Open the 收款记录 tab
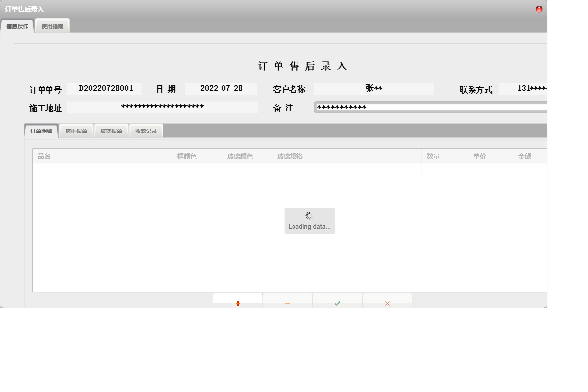 pos(146,130)
